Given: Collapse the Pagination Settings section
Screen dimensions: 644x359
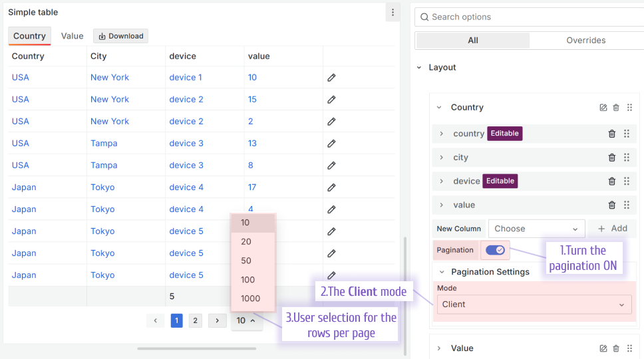Looking at the screenshot, I should click(442, 272).
